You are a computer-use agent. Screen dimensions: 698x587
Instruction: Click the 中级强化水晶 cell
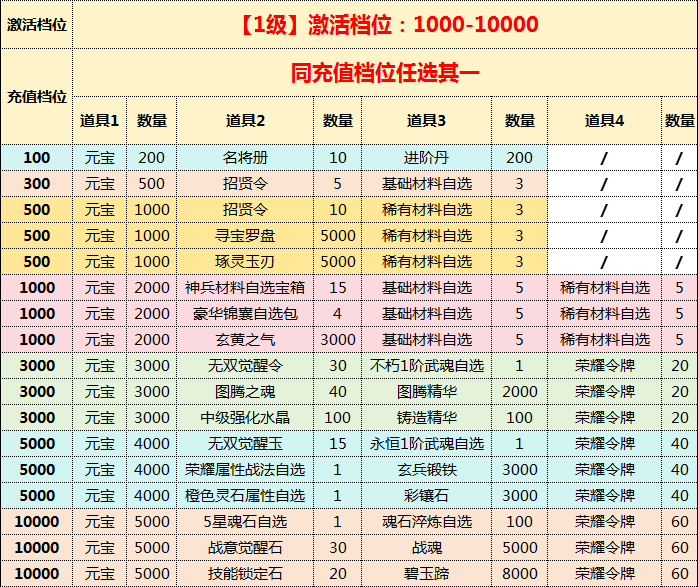point(245,418)
